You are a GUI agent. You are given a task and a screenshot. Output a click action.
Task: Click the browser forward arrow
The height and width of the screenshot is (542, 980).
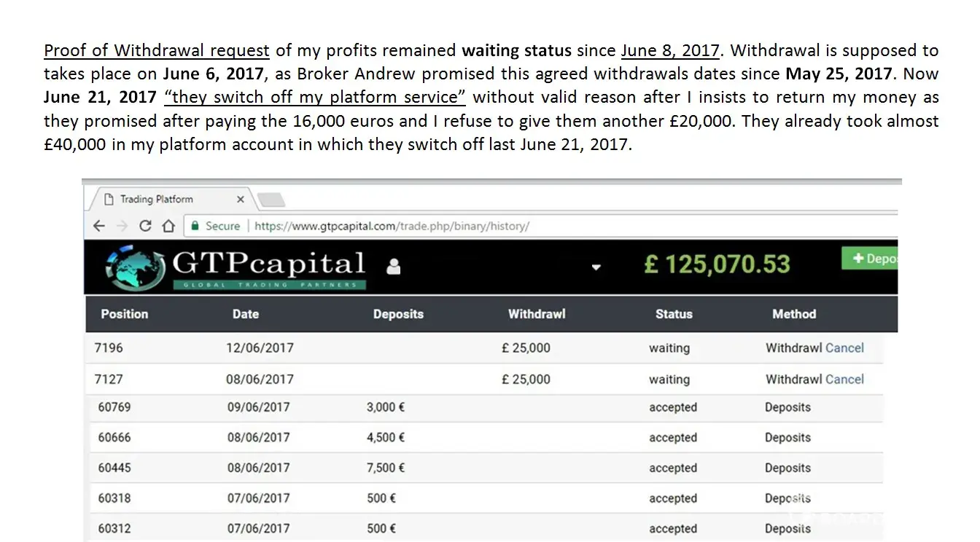click(x=122, y=226)
